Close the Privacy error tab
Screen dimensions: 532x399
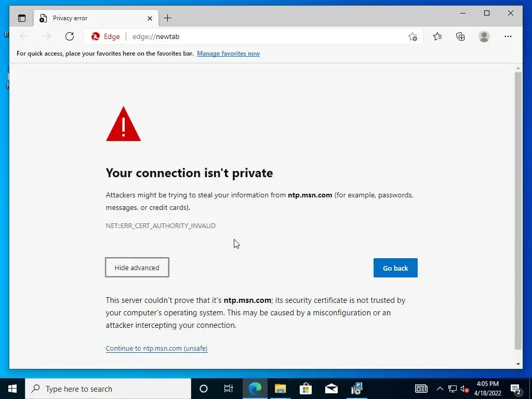(x=150, y=18)
